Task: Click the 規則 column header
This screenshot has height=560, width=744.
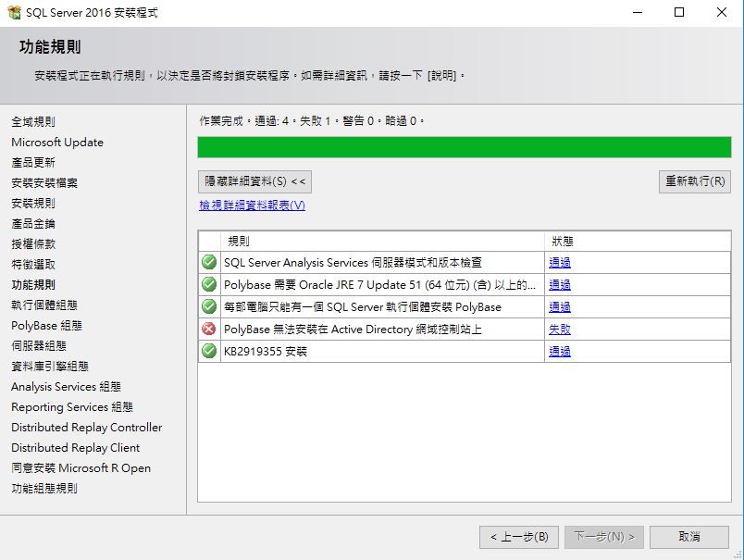Action: (382, 241)
